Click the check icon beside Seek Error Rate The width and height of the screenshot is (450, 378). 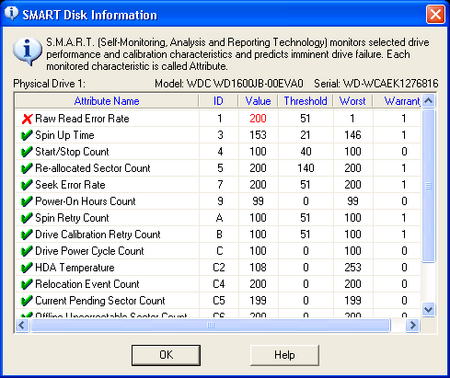[27, 185]
